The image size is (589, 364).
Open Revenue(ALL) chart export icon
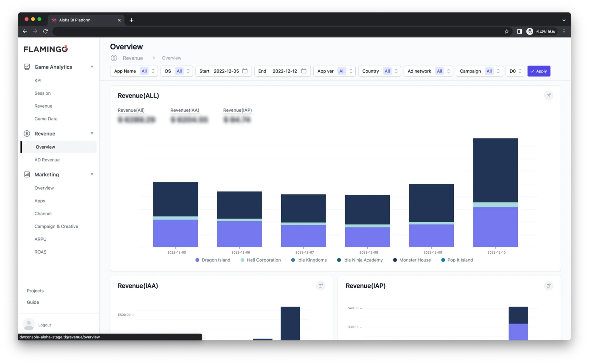pos(548,95)
